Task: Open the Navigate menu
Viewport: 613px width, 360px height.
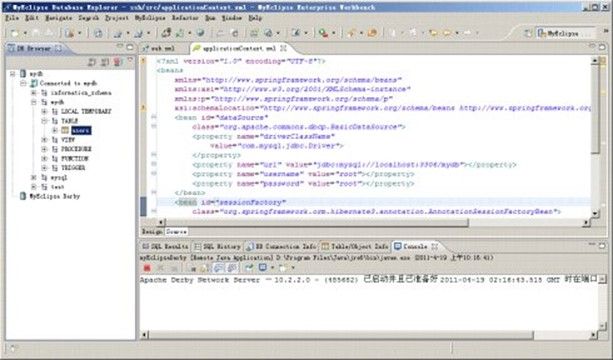Action: (x=59, y=18)
